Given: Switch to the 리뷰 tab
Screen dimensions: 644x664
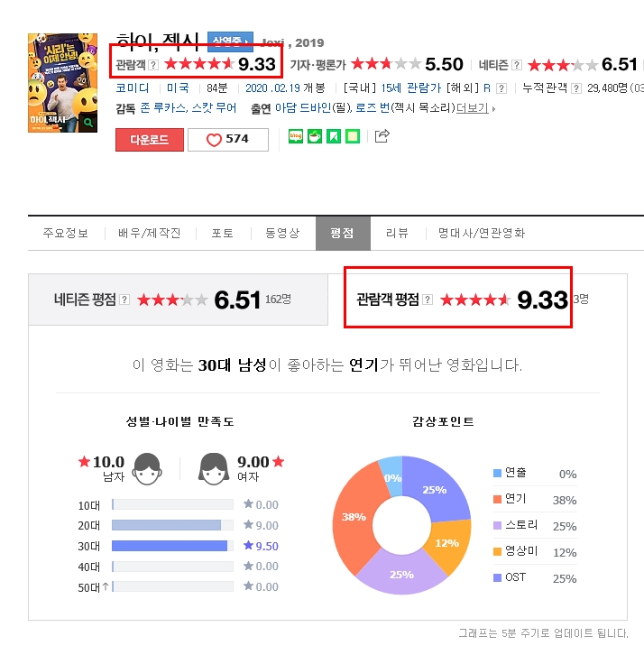Looking at the screenshot, I should [397, 233].
